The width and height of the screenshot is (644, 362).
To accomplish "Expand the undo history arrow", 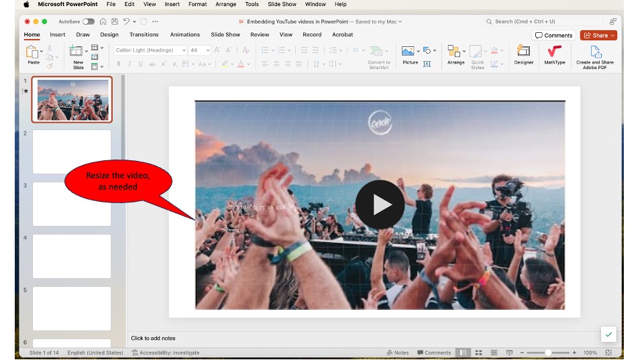I will [x=134, y=21].
